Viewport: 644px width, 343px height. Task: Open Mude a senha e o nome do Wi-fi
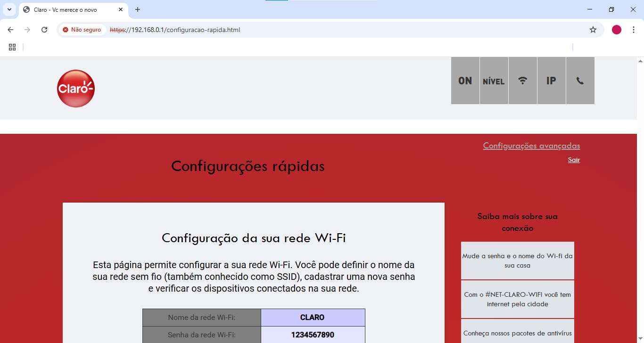(518, 261)
